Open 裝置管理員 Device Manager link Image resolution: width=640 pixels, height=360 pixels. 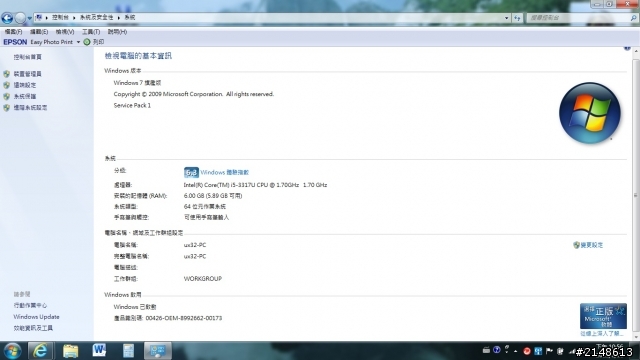click(x=27, y=74)
